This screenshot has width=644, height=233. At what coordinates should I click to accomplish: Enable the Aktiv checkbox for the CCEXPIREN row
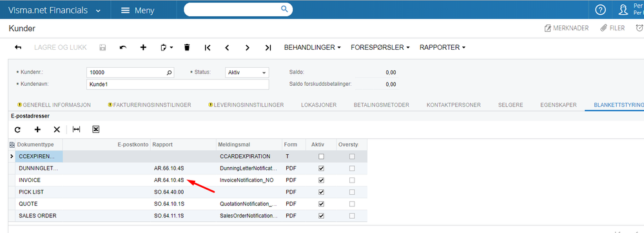(x=321, y=157)
